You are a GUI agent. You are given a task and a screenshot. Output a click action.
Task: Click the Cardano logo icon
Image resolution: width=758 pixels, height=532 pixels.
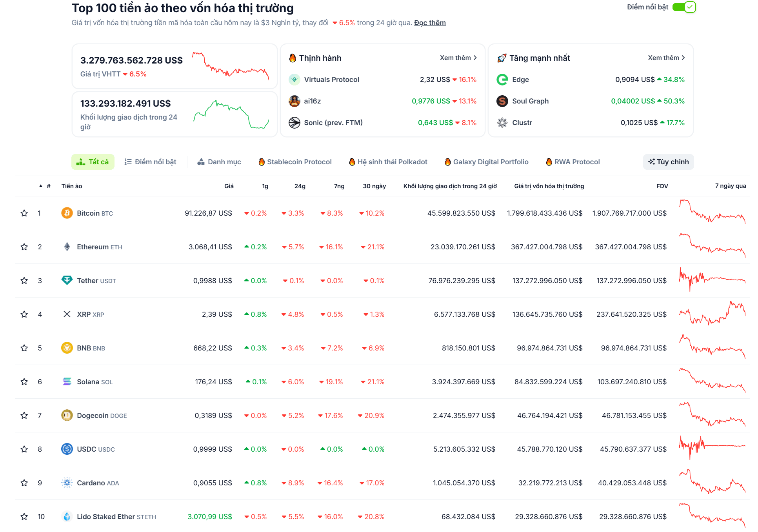67,483
